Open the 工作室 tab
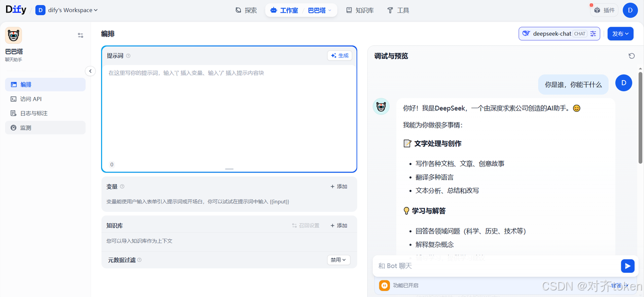Image resolution: width=644 pixels, height=297 pixels. (284, 10)
